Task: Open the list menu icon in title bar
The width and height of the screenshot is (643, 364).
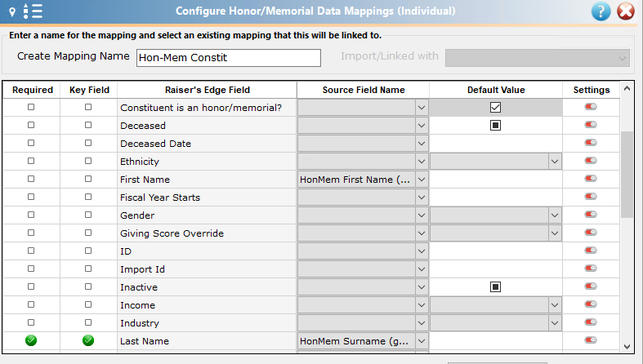Action: click(33, 11)
